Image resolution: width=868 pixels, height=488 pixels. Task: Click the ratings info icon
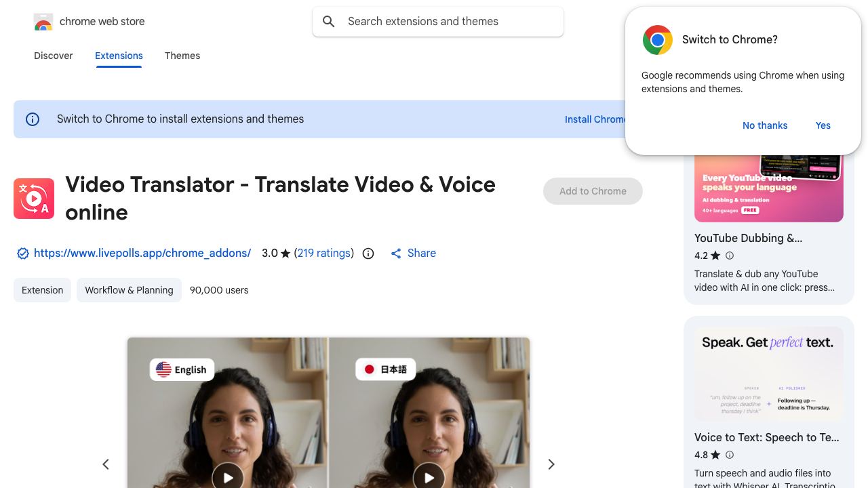point(368,253)
